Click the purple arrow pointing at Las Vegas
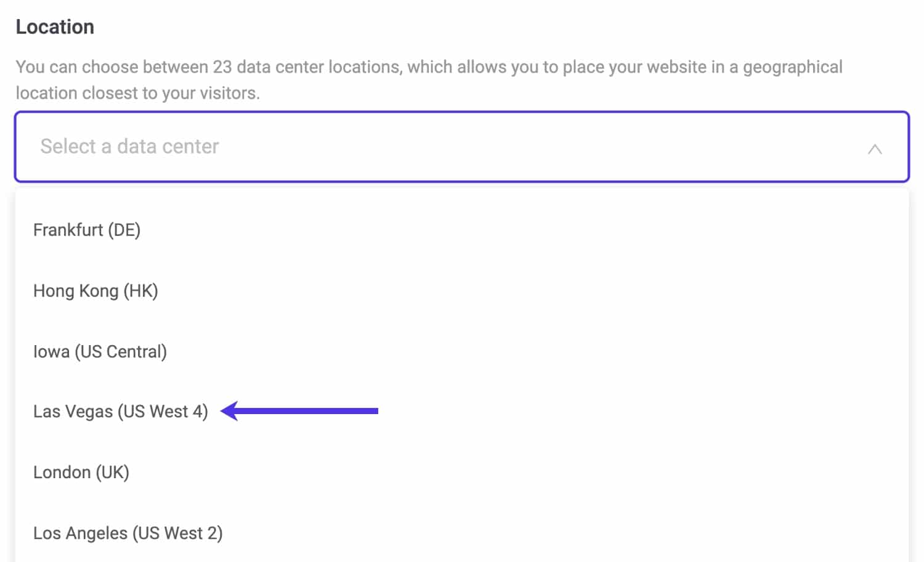 tap(299, 410)
